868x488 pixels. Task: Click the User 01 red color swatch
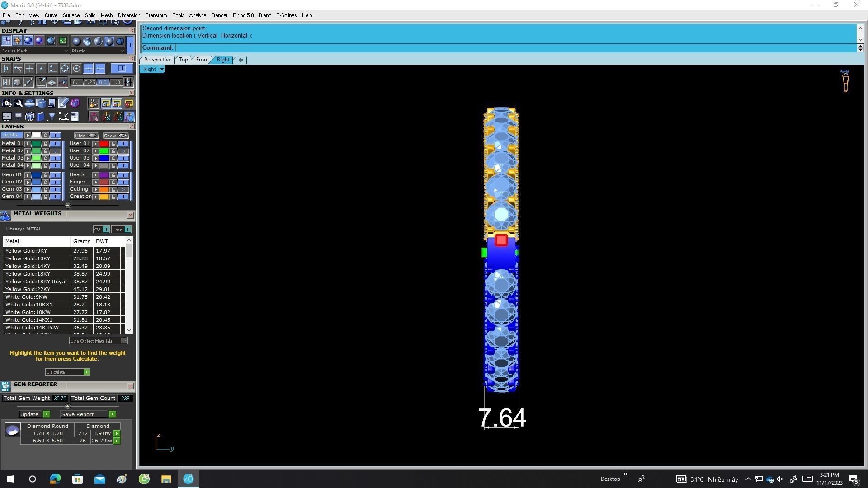104,144
